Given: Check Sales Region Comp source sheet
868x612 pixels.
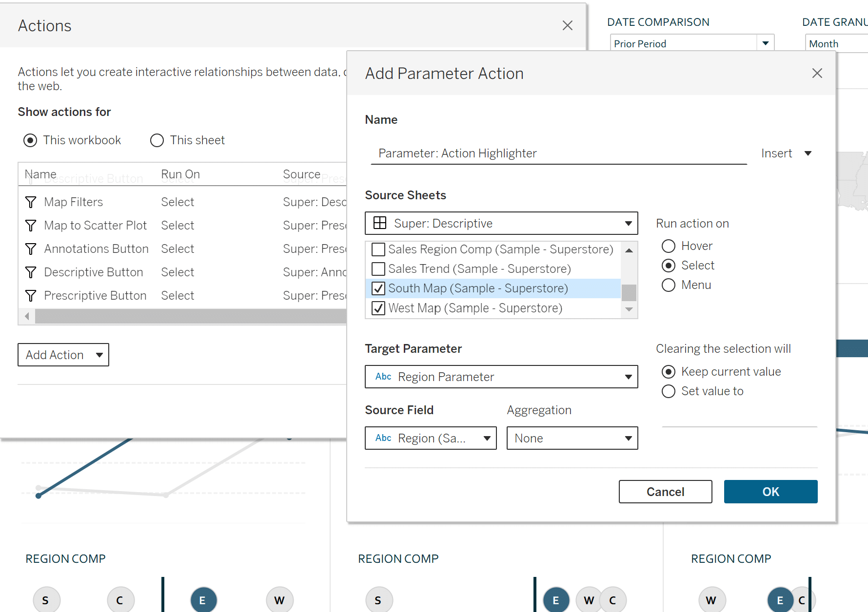Looking at the screenshot, I should [x=378, y=249].
